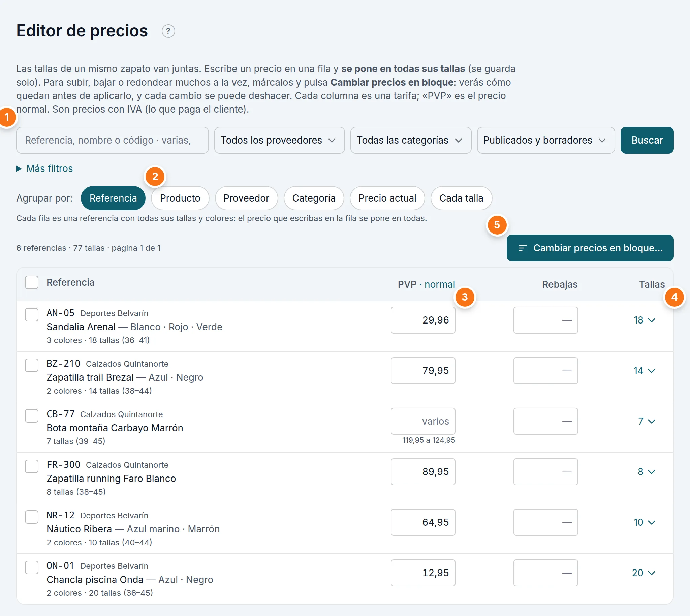Expand the 10 tallas of NR-12
This screenshot has height=616, width=690.
coord(644,522)
